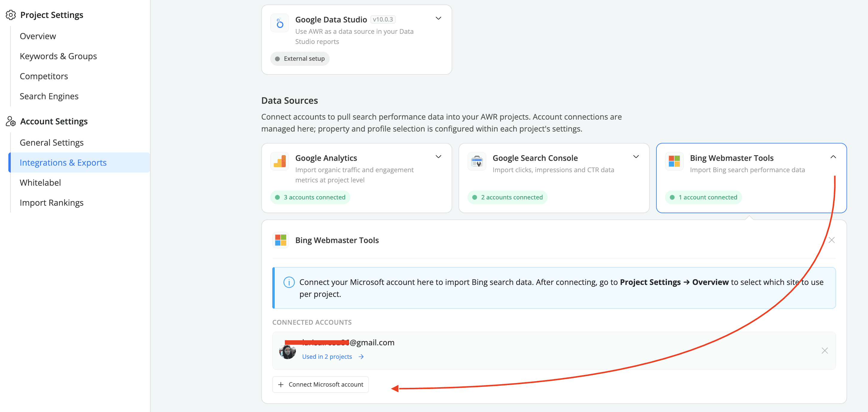Screen dimensions: 868x412
Task: Click the Project Settings gear icon
Action: pos(11,15)
